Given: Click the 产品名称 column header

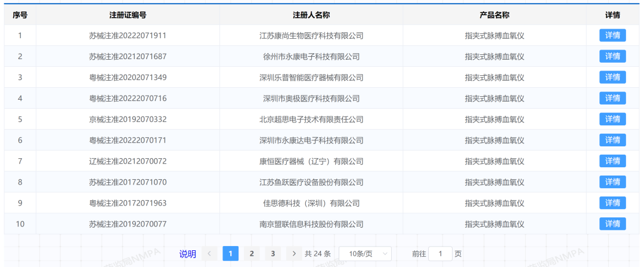Looking at the screenshot, I should [x=494, y=15].
